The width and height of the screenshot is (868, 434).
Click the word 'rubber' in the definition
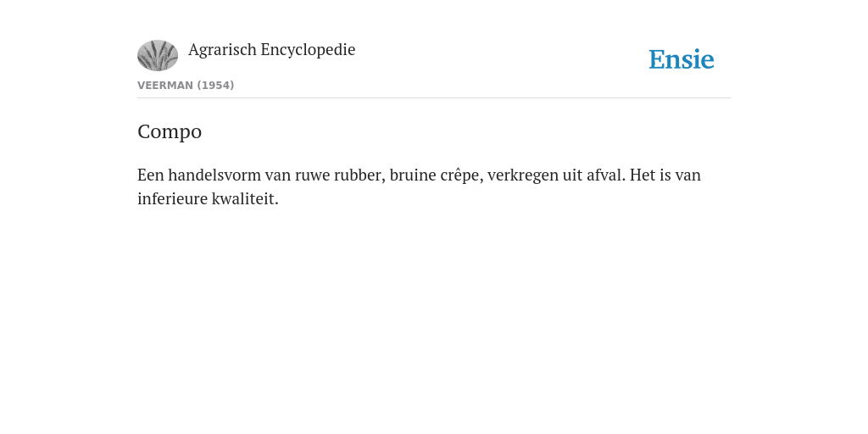[359, 175]
